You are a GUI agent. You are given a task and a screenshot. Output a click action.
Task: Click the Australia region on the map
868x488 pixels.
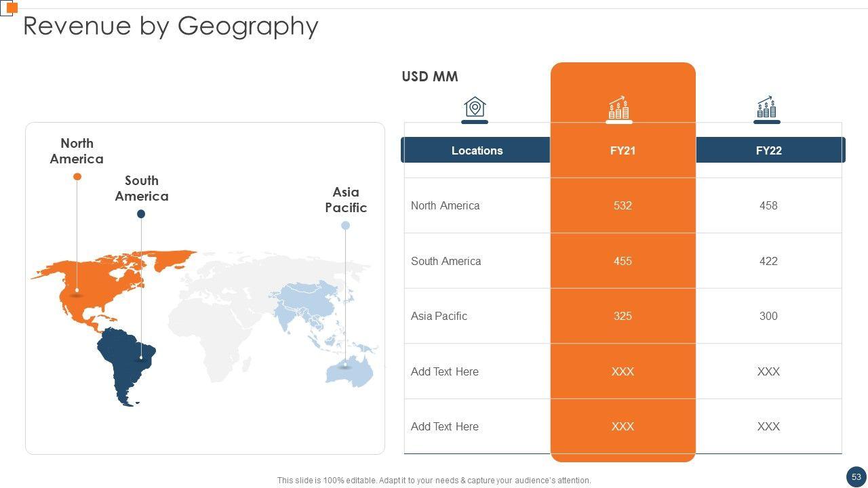point(349,369)
